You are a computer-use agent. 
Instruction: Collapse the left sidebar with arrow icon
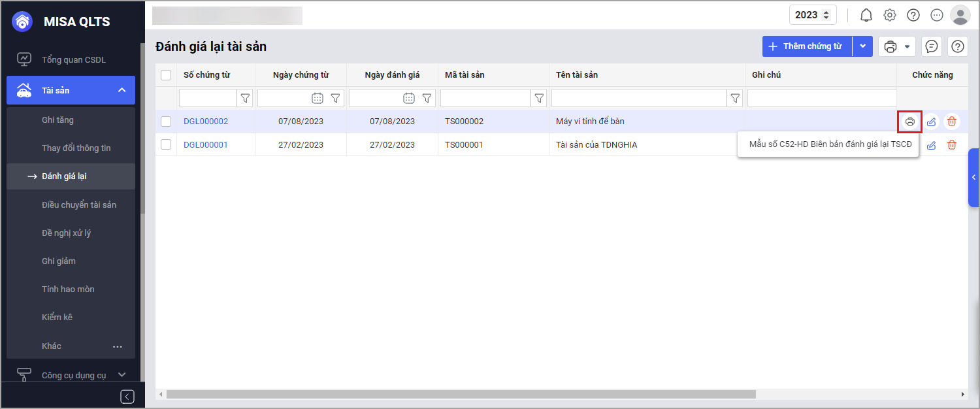[x=127, y=397]
